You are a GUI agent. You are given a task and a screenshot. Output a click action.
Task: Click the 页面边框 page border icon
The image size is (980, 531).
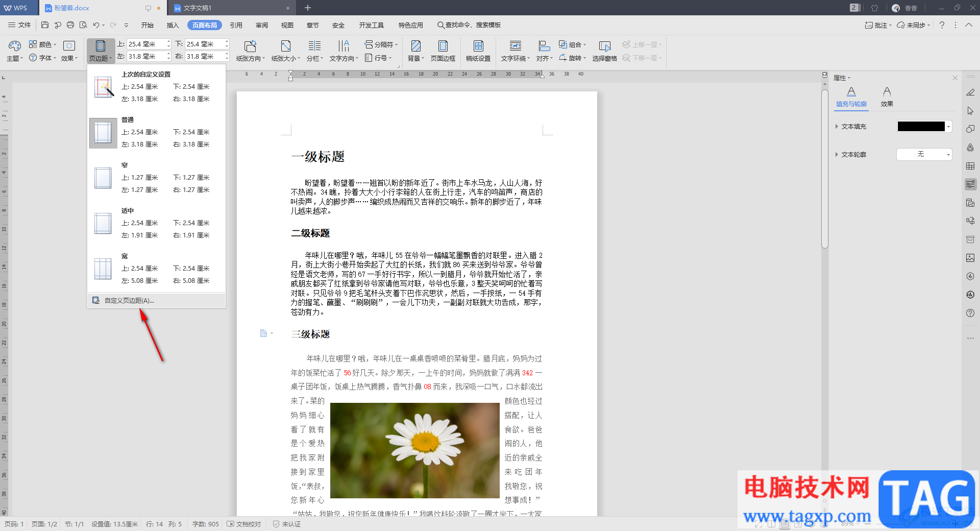[x=443, y=46]
